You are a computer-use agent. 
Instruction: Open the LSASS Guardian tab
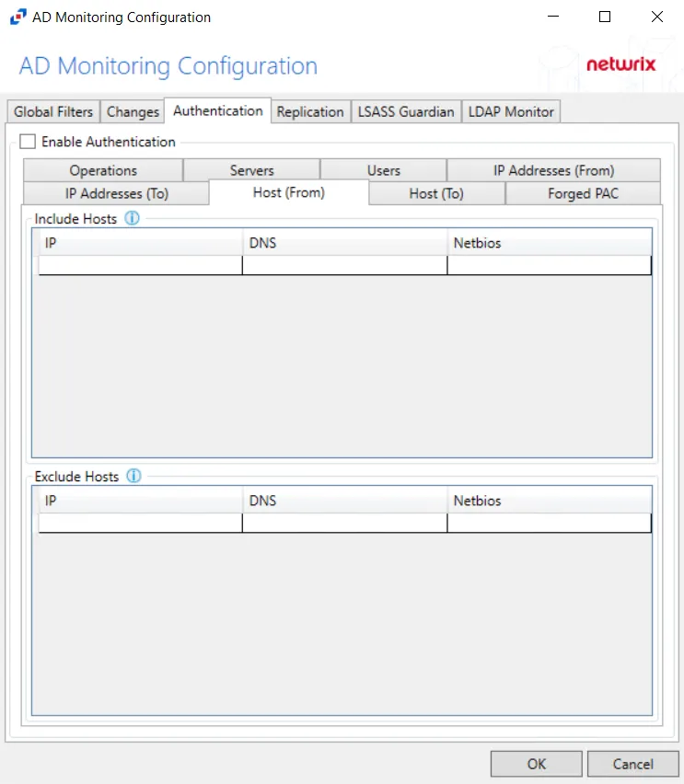[406, 111]
